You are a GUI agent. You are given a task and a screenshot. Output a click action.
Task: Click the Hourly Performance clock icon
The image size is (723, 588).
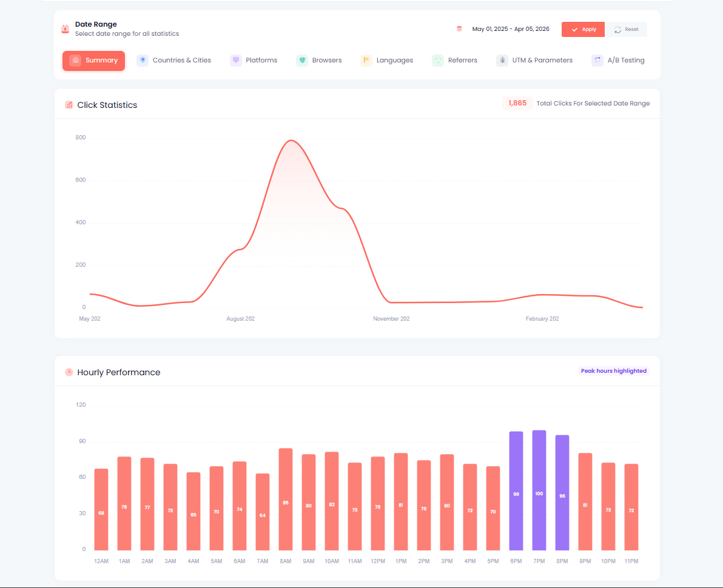(69, 372)
